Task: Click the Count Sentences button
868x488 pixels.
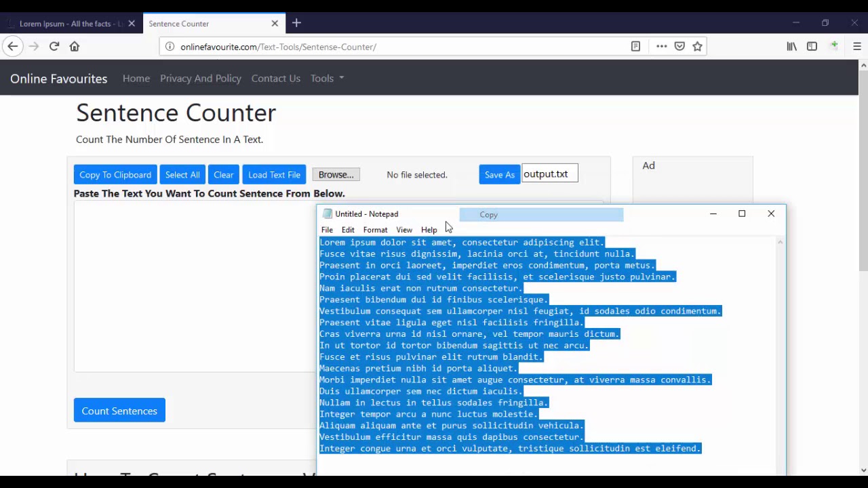Action: [119, 411]
